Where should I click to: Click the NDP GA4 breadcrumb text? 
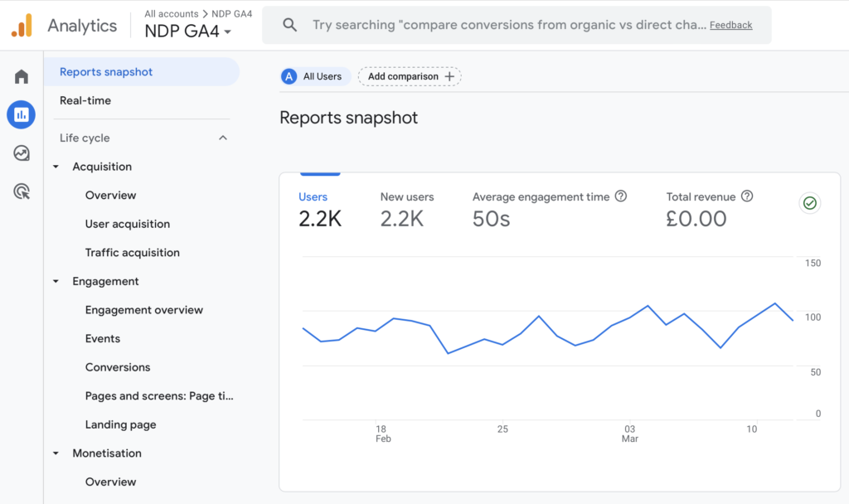pos(232,14)
